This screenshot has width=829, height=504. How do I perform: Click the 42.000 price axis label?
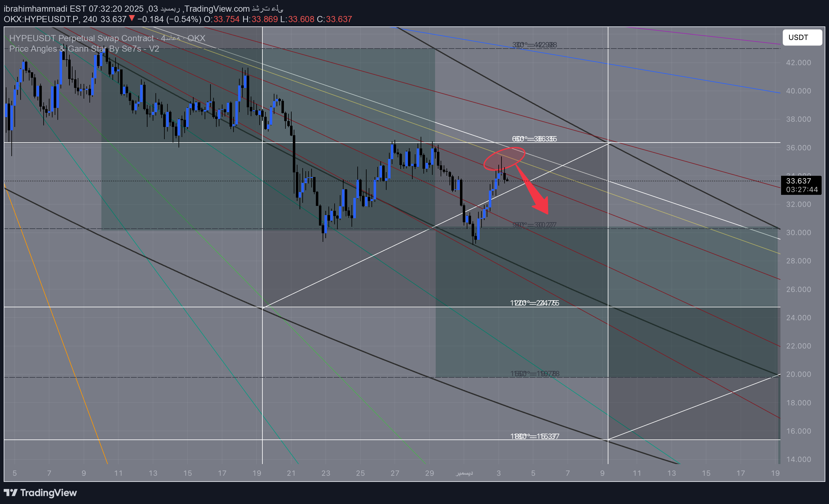(798, 63)
